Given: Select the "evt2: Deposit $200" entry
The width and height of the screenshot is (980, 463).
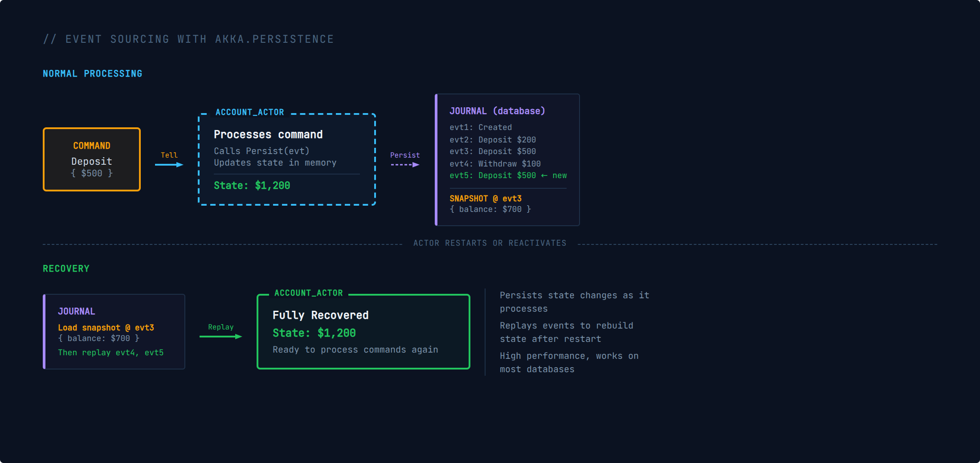Looking at the screenshot, I should tap(493, 140).
